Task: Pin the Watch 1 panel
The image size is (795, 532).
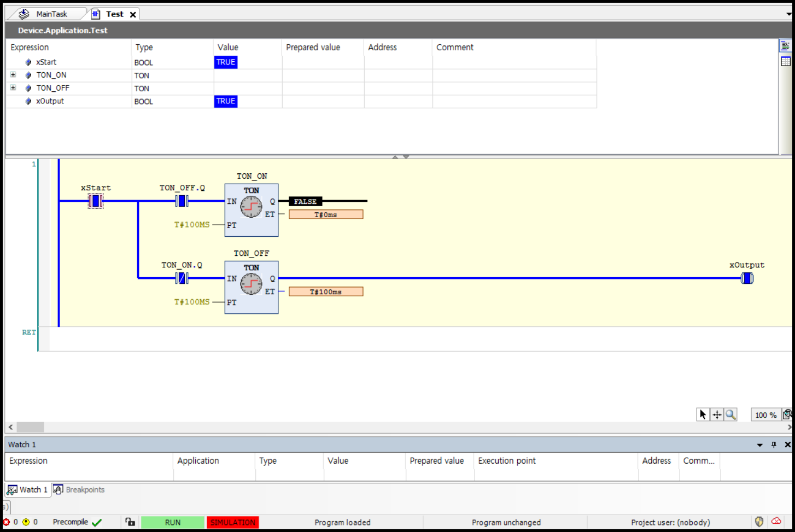Action: pyautogui.click(x=773, y=444)
